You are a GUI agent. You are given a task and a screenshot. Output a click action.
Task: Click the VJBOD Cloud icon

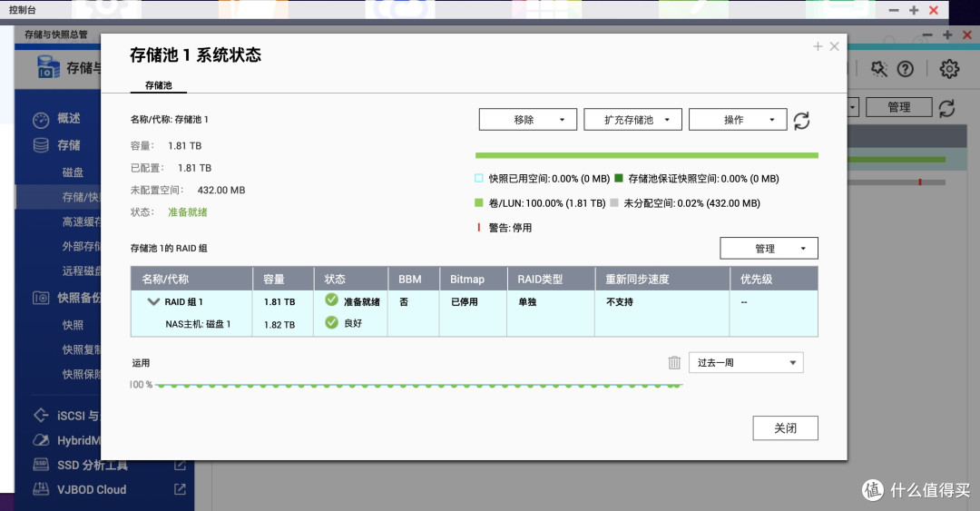coord(41,489)
